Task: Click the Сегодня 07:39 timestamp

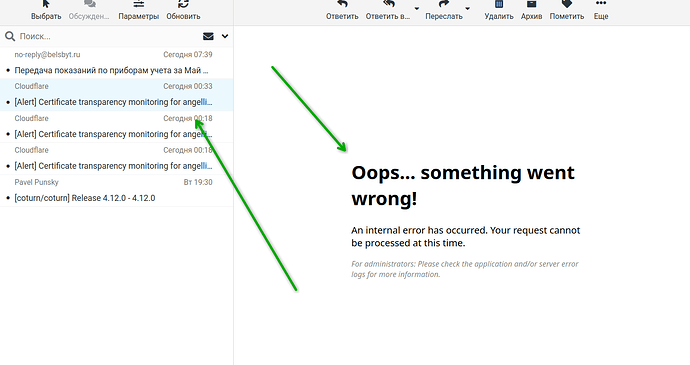Action: coord(188,55)
